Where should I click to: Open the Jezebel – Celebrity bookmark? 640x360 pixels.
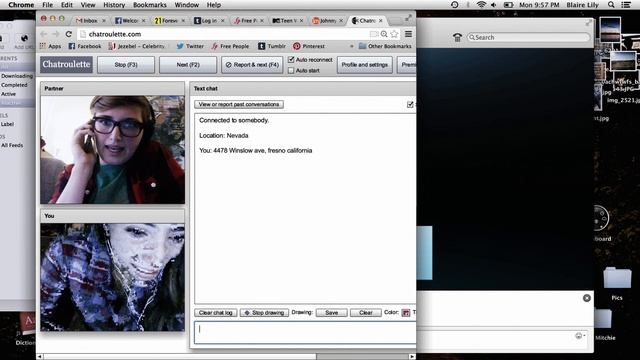pyautogui.click(x=136, y=46)
